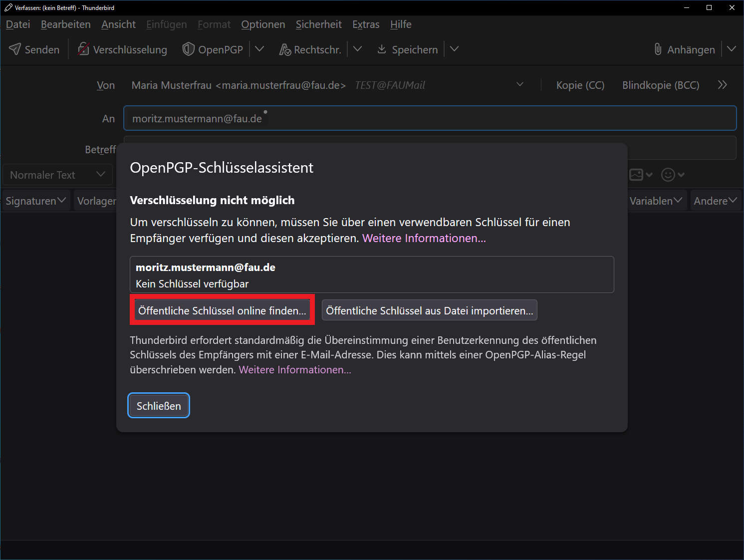Open the first Weitere Informationen link
744x560 pixels.
coord(424,238)
